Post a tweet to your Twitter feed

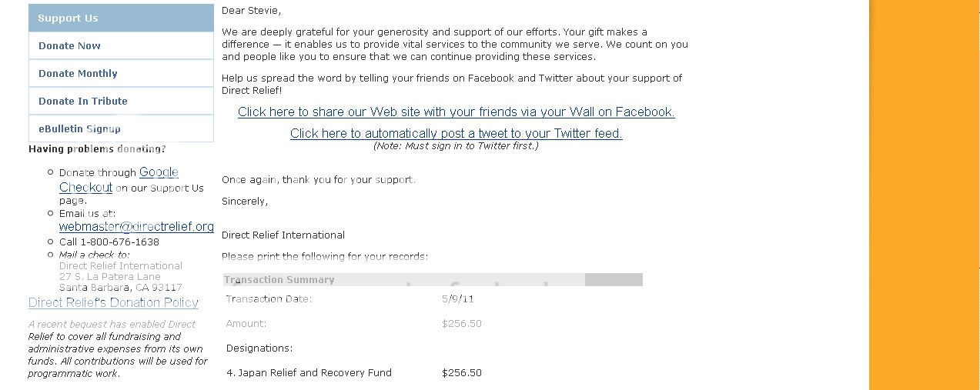(456, 134)
